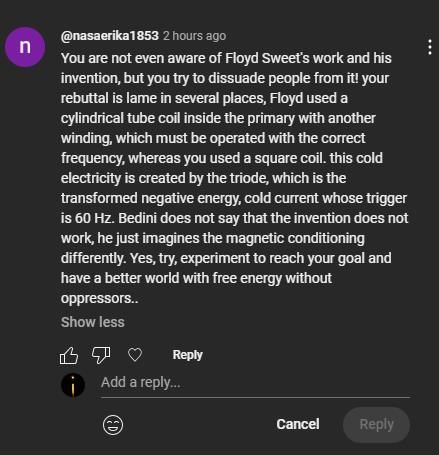Dislike the comment with thumbs down icon
The image size is (439, 455).
101,355
